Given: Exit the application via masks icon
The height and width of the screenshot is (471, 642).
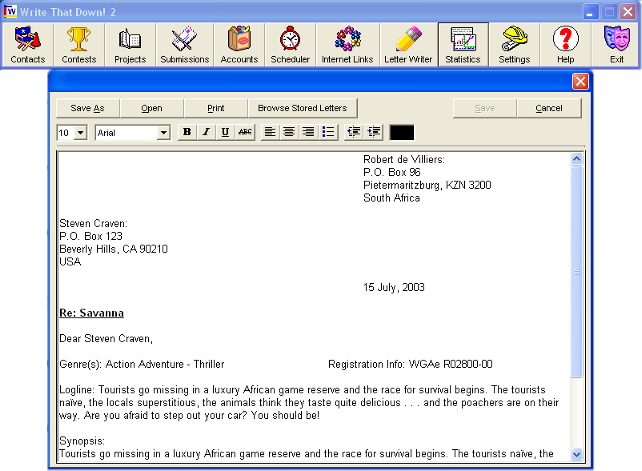Looking at the screenshot, I should 616,45.
